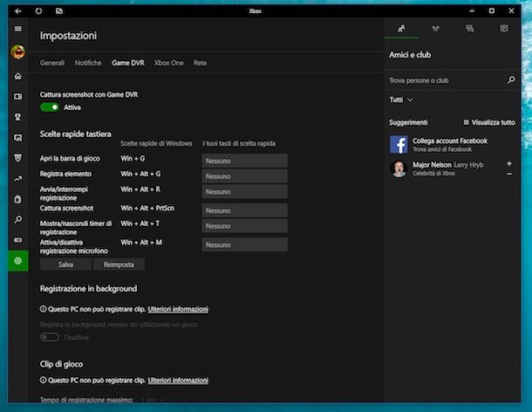Open the Clubs shield icon
532x412 pixels.
click(x=18, y=158)
